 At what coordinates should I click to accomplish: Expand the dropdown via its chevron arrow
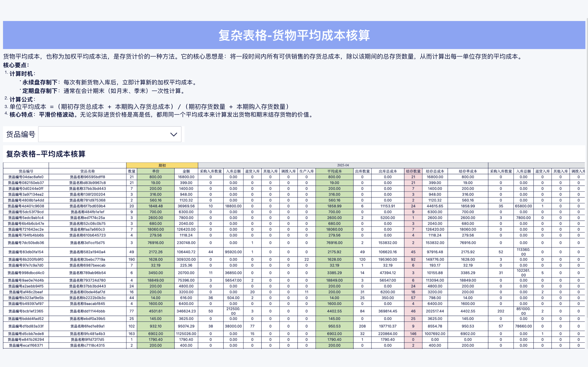point(173,134)
